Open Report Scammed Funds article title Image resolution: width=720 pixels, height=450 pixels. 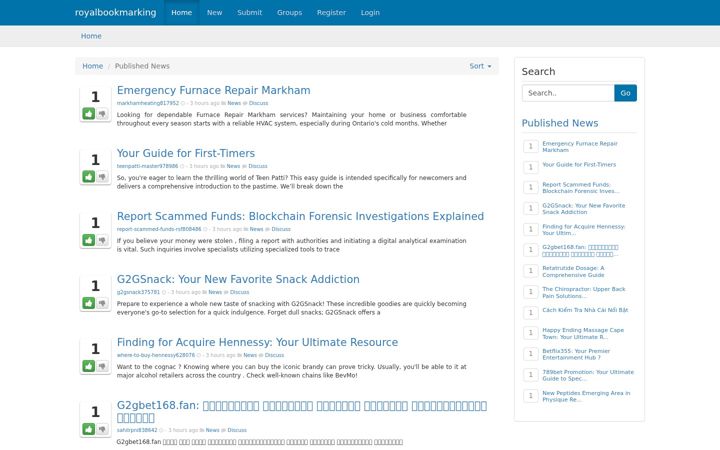tap(300, 216)
